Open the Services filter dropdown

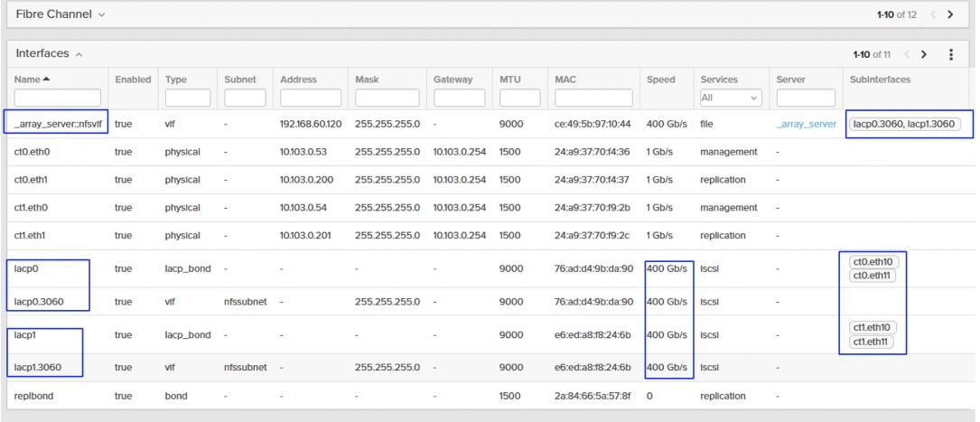click(730, 98)
